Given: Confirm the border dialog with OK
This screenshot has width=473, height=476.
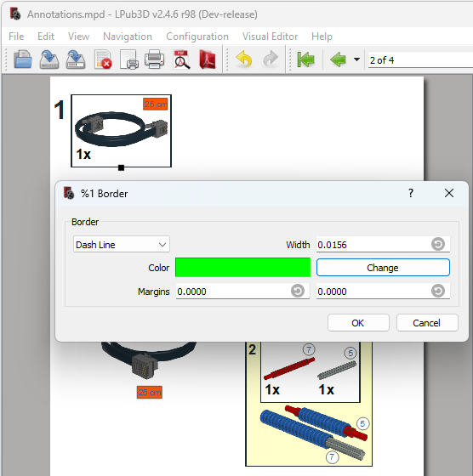Looking at the screenshot, I should point(358,323).
